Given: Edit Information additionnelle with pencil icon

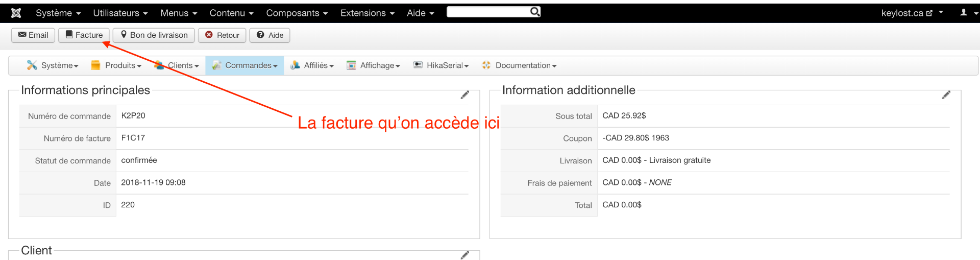Looking at the screenshot, I should tap(946, 95).
